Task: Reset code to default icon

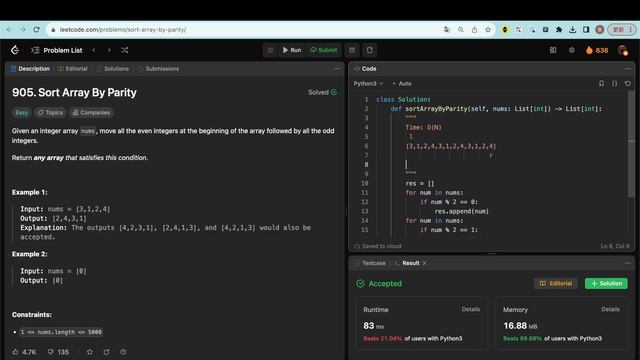Action: (x=628, y=83)
